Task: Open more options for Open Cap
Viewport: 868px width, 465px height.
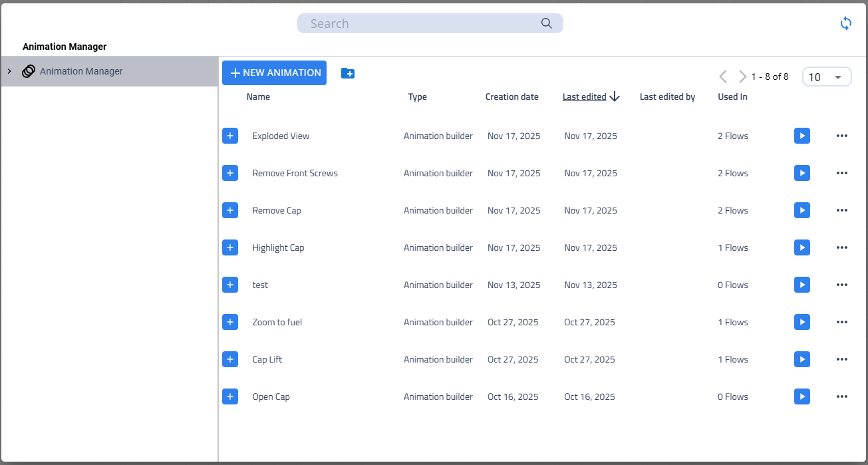Action: click(841, 396)
